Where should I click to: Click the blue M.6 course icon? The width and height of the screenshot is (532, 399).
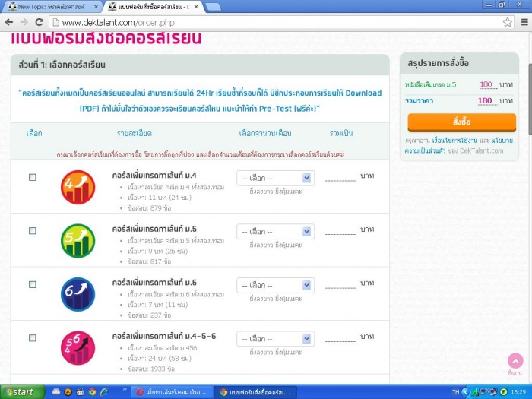click(x=78, y=294)
